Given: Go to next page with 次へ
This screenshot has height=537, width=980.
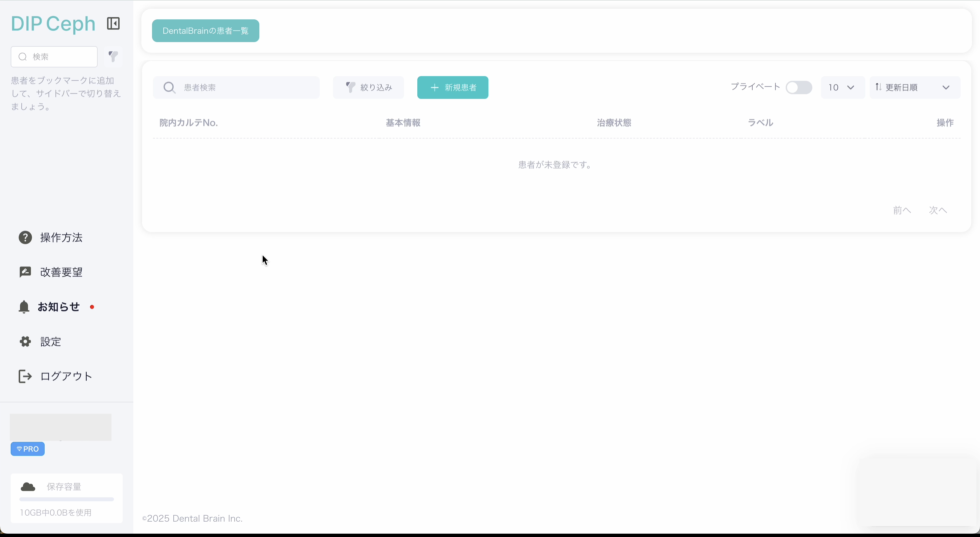Looking at the screenshot, I should tap(938, 210).
